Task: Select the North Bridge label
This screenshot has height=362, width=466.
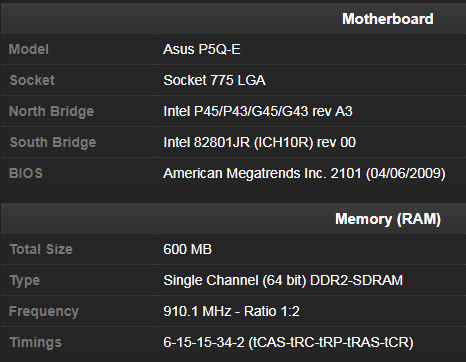Action: click(x=51, y=111)
